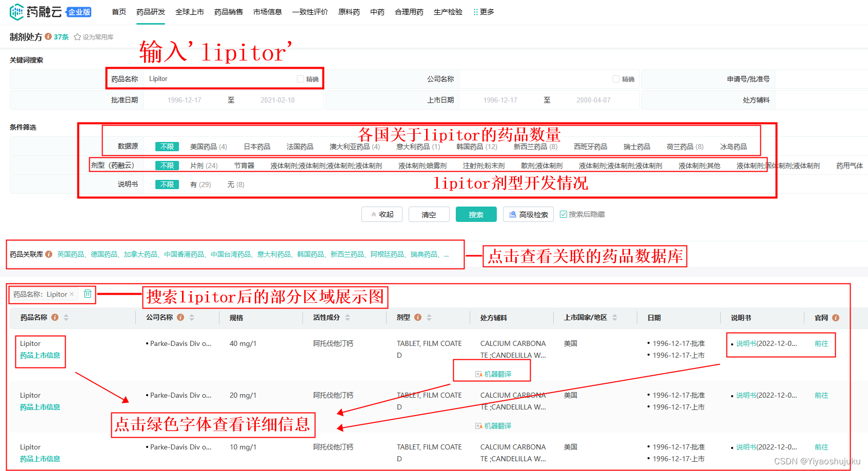
Task: Open 药品上市信息 link in 40 mg/1 row
Action: pos(40,355)
